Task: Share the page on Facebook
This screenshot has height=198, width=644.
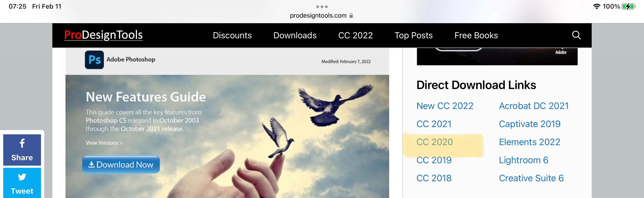Action: 22,150
